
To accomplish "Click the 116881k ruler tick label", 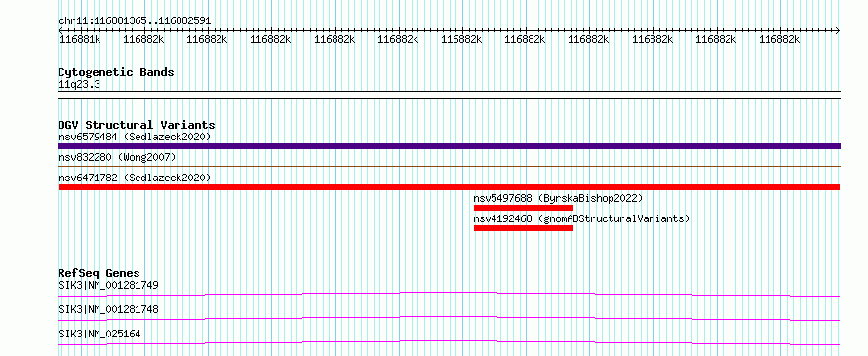I will (80, 39).
